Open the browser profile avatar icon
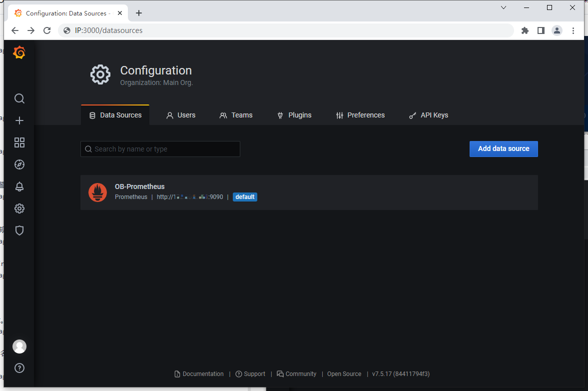Viewport: 588px width, 391px height. tap(557, 30)
